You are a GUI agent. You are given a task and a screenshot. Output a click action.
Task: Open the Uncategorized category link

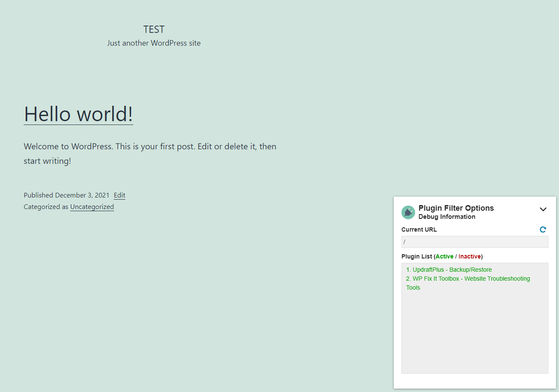tap(92, 207)
